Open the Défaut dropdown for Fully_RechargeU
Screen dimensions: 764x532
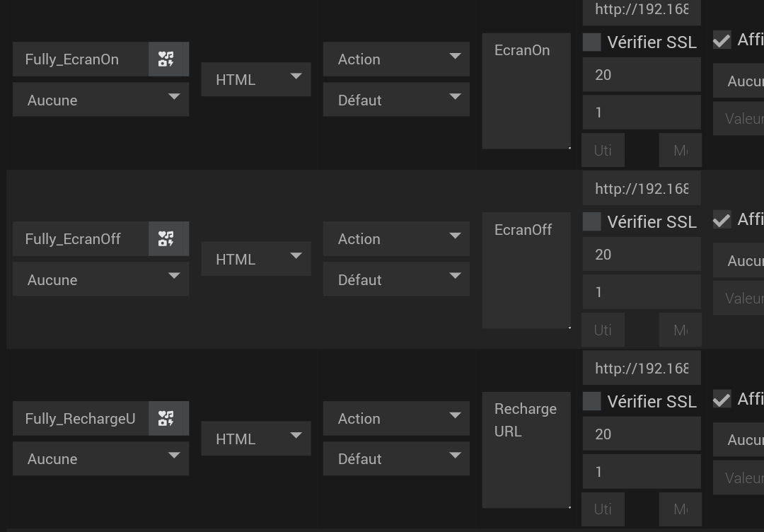pyautogui.click(x=396, y=459)
